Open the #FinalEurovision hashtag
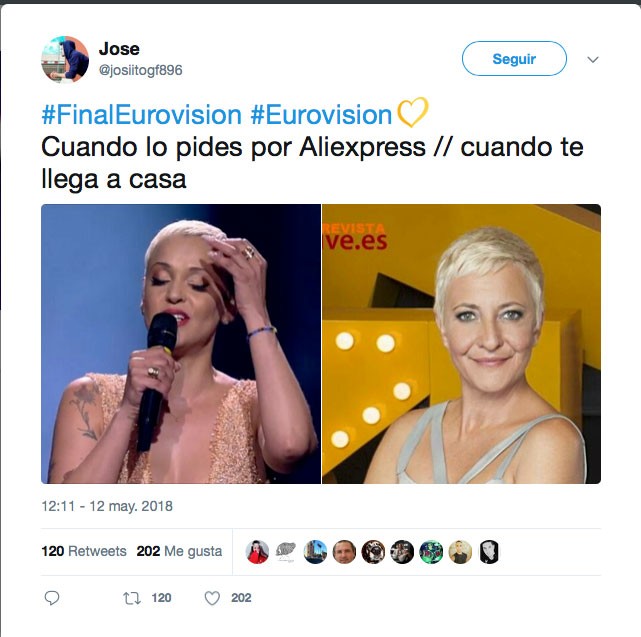 click(141, 114)
